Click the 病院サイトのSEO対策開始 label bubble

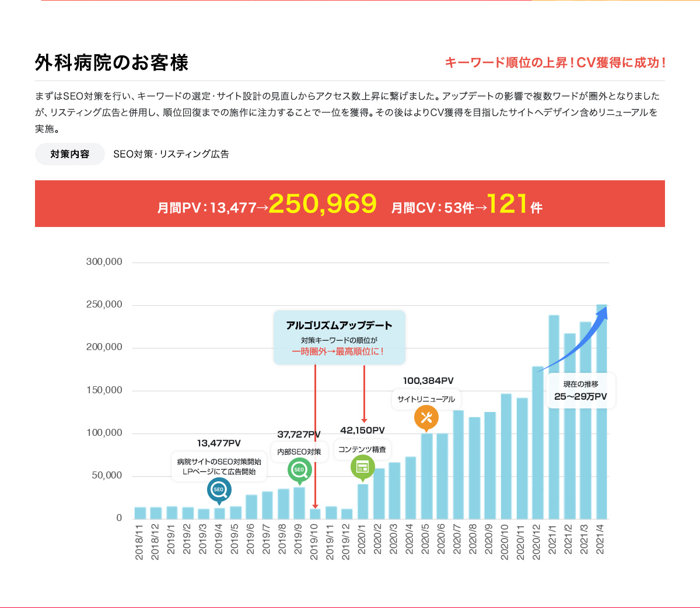pos(219,466)
